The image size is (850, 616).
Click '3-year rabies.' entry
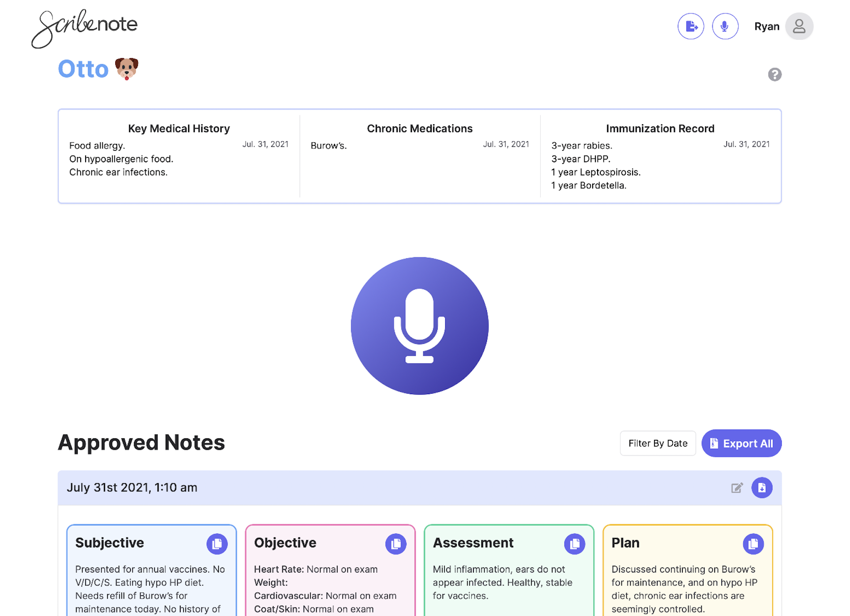pyautogui.click(x=581, y=146)
